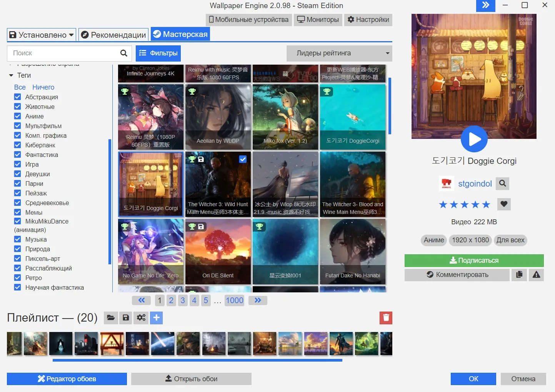Viewport: 555px width, 392px height.
Task: Select the Miko fox (Ver. 1.2) thumbnail
Action: [x=285, y=117]
